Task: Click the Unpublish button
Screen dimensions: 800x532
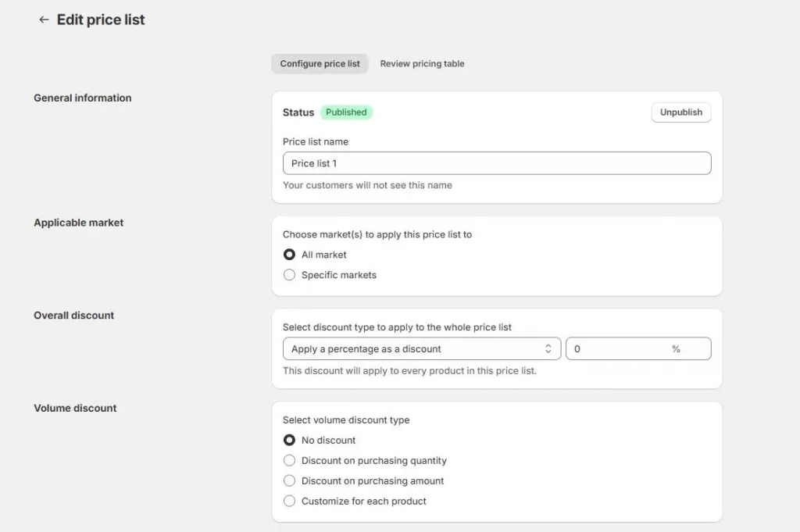Action: 680,112
